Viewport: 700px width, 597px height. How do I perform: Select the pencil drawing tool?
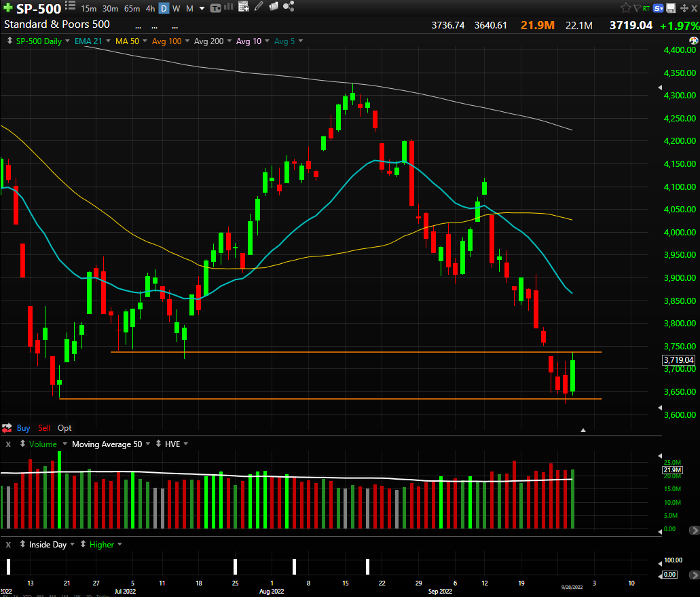coord(259,6)
